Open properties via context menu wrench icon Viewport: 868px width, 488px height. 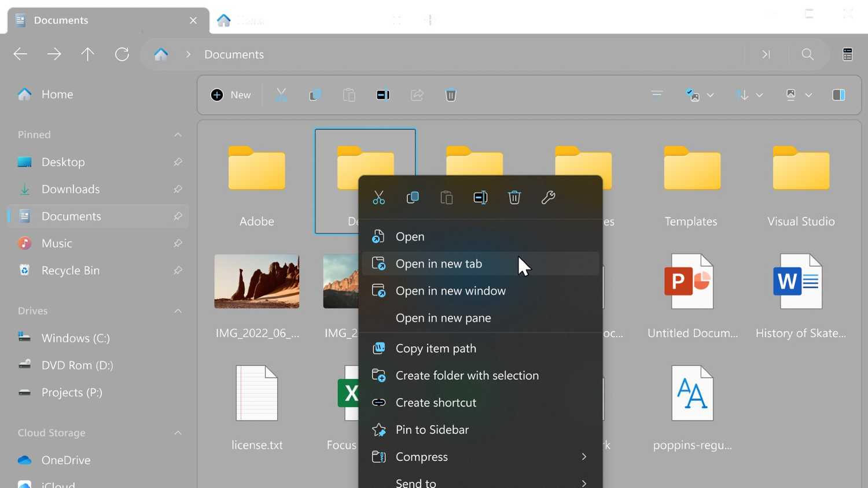point(548,198)
